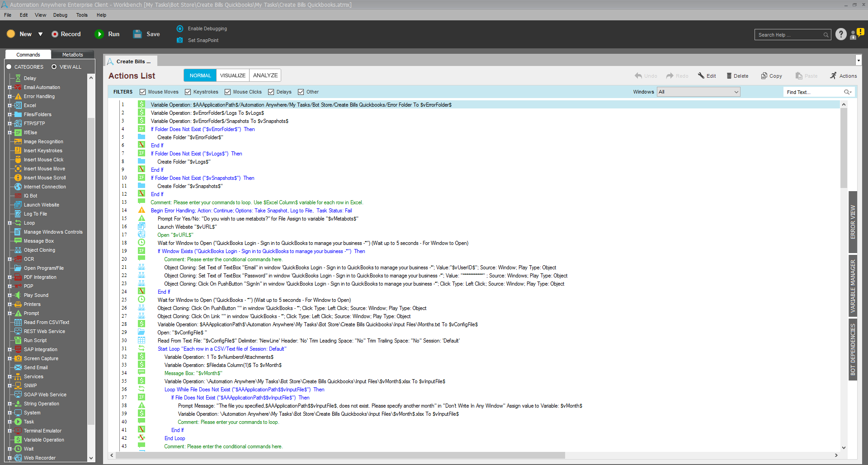Select the Play Sound speaker icon
868x465 pixels.
point(18,296)
